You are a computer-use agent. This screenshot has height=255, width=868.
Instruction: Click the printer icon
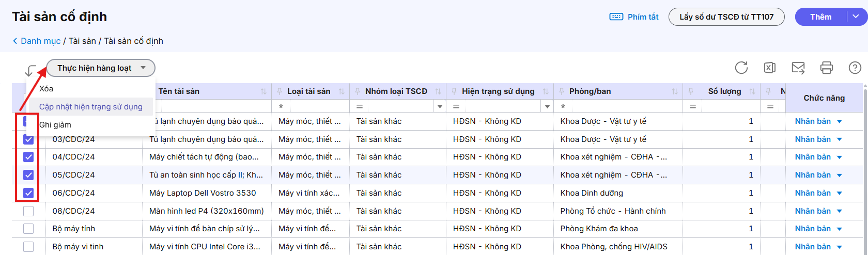[x=827, y=68]
